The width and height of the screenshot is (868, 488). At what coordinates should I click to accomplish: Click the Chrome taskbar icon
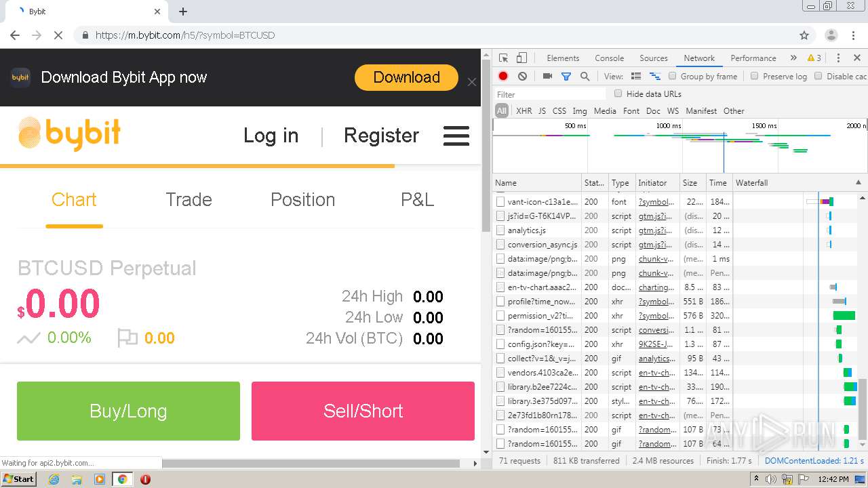pos(122,479)
